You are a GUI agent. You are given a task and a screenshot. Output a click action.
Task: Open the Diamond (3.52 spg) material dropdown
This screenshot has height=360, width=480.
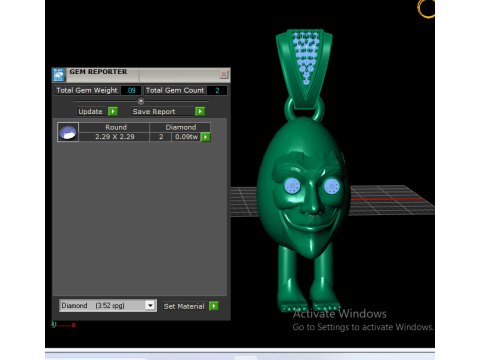[x=108, y=305]
